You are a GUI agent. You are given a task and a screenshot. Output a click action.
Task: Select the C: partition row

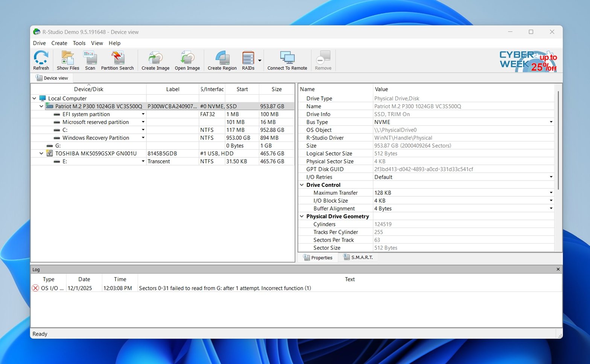click(163, 130)
